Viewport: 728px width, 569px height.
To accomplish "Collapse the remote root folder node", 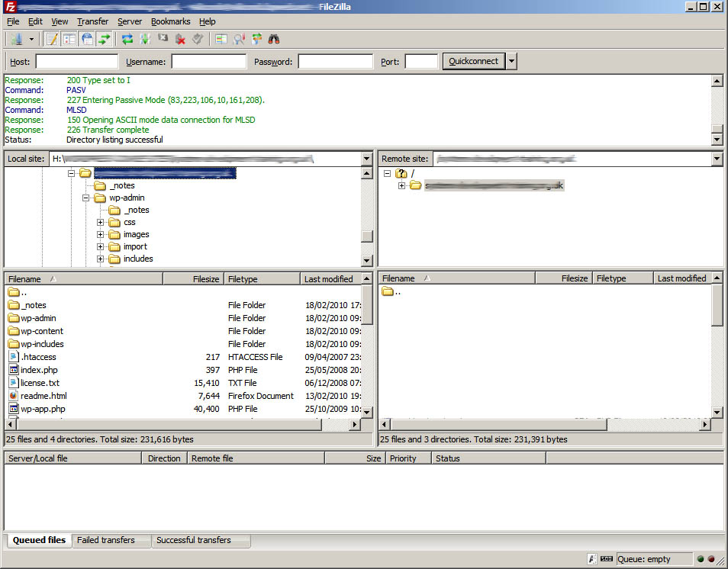I will (387, 174).
